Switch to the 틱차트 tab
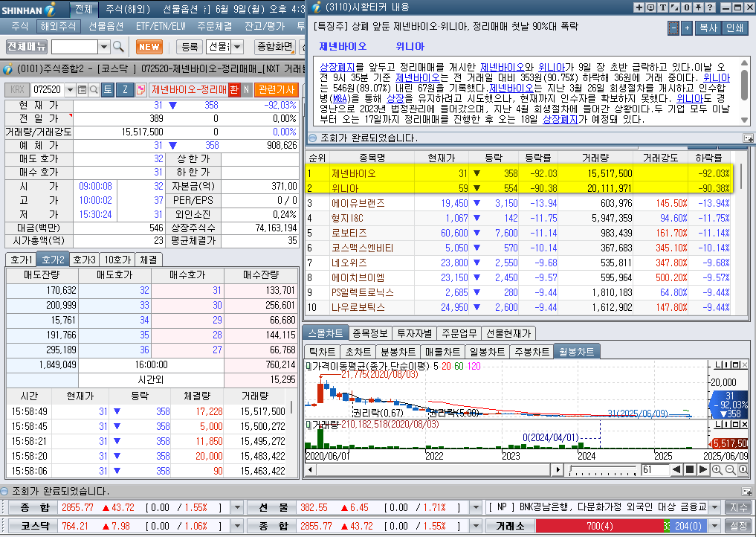Viewport: 756px width, 537px height. pos(322,352)
